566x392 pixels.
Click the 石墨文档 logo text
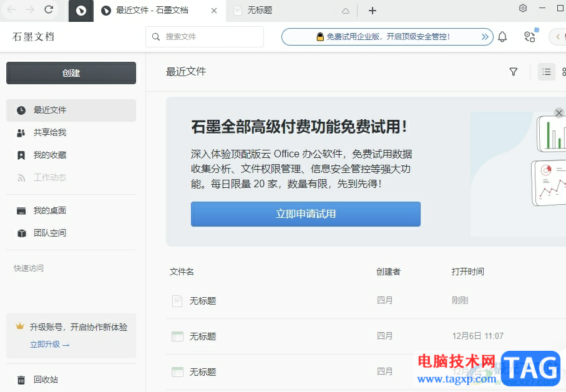click(x=33, y=36)
